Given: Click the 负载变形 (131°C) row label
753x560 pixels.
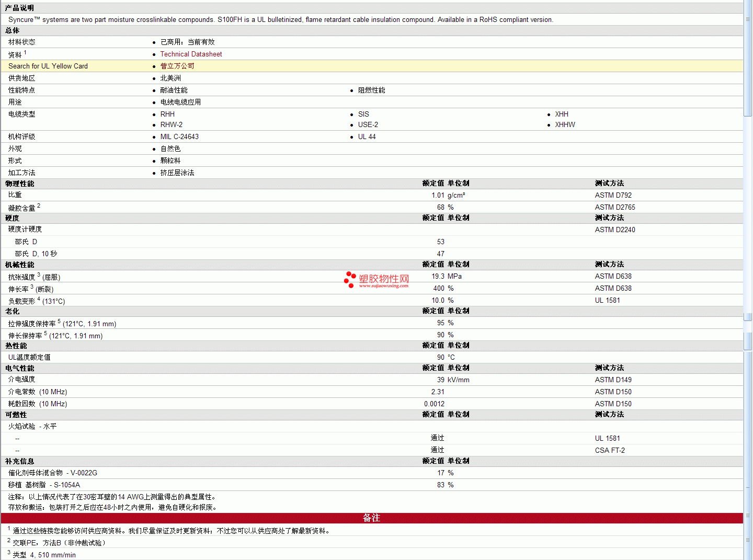Looking at the screenshot, I should click(37, 301).
